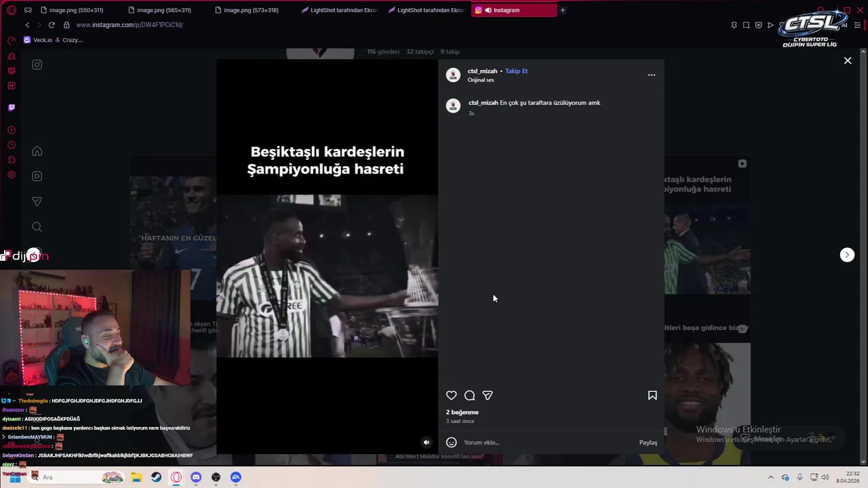This screenshot has height=488, width=868.
Task: Open the Crazy... bookmark
Action: 68,40
